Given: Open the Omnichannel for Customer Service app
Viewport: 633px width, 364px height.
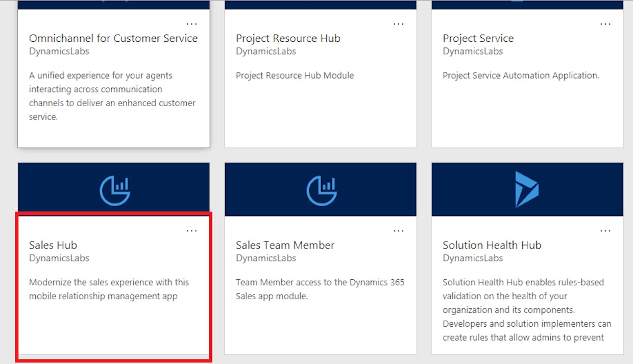Looking at the screenshot, I should pyautogui.click(x=113, y=38).
